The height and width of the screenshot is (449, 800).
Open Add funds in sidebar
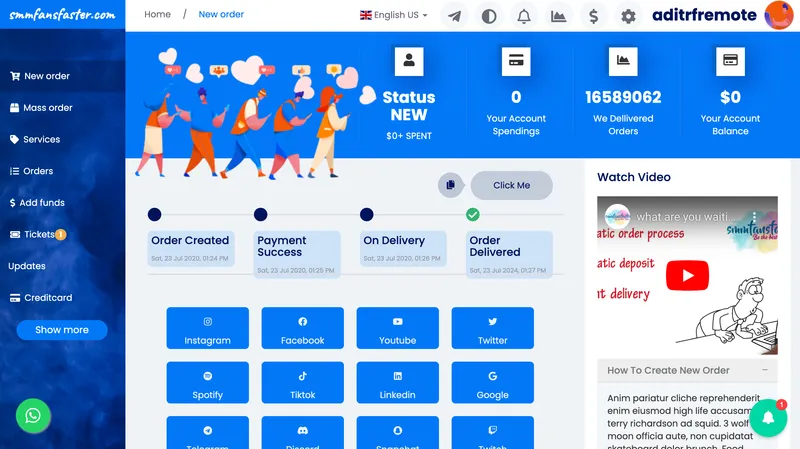pos(62,203)
